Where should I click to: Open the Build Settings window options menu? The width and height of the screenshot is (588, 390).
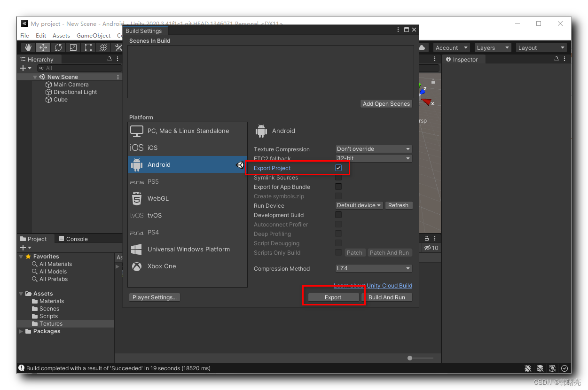click(399, 30)
